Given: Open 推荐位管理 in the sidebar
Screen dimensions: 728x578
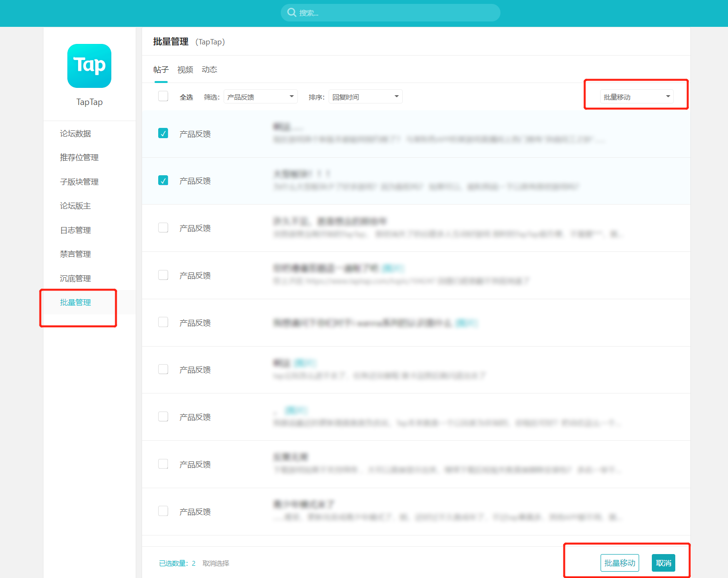Looking at the screenshot, I should coord(79,158).
